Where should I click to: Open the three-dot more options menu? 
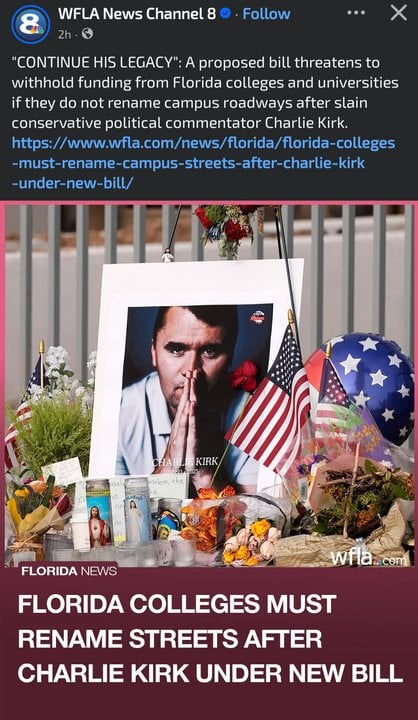click(356, 13)
